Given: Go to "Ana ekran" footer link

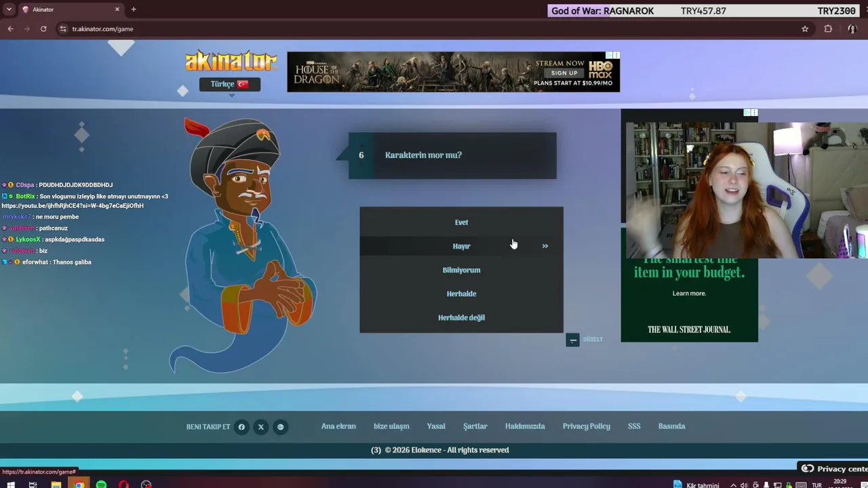Looking at the screenshot, I should (x=338, y=426).
